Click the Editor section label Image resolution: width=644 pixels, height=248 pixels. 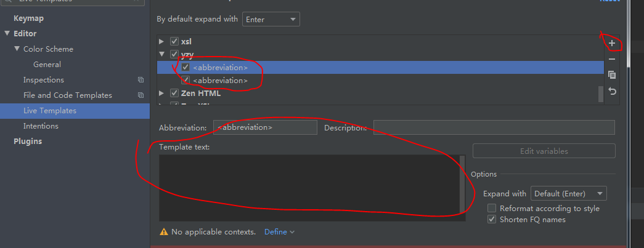pos(25,34)
